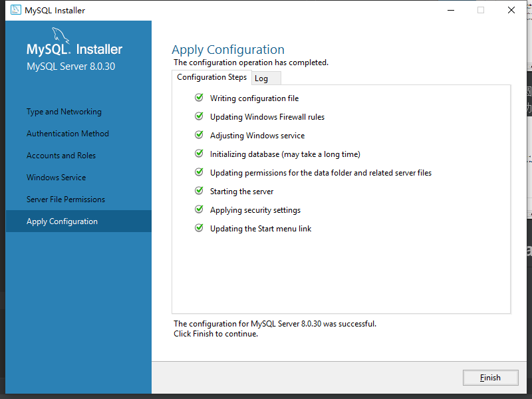Click Finish to complete configuration

pos(490,378)
